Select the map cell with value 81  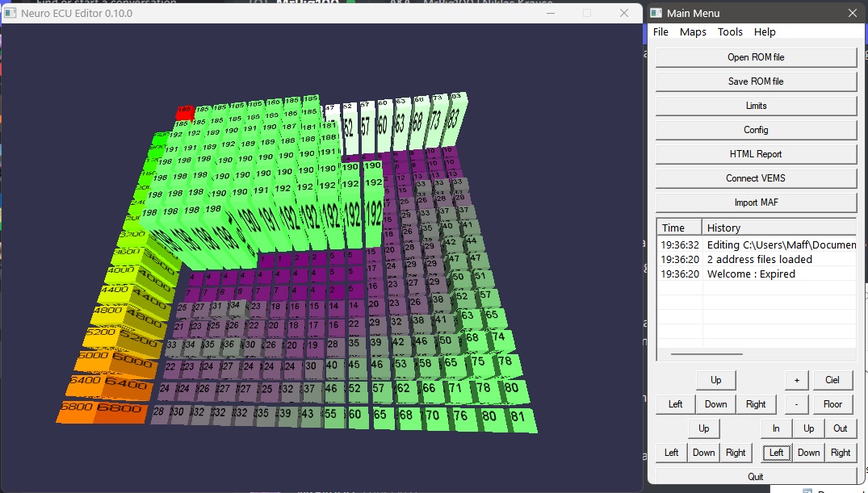(518, 418)
